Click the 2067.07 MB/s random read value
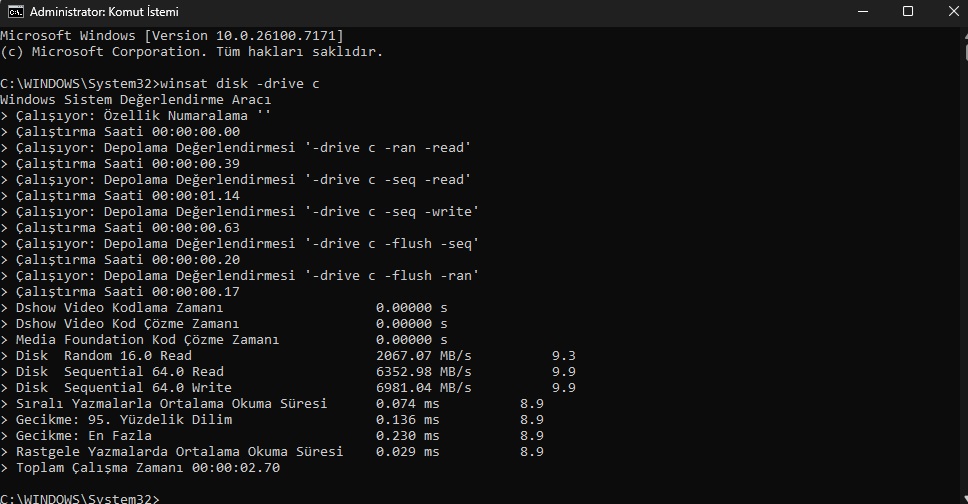 [424, 356]
